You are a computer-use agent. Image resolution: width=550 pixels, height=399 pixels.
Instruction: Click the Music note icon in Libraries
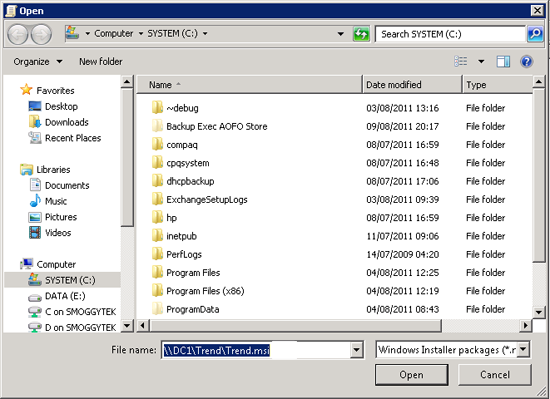point(35,201)
